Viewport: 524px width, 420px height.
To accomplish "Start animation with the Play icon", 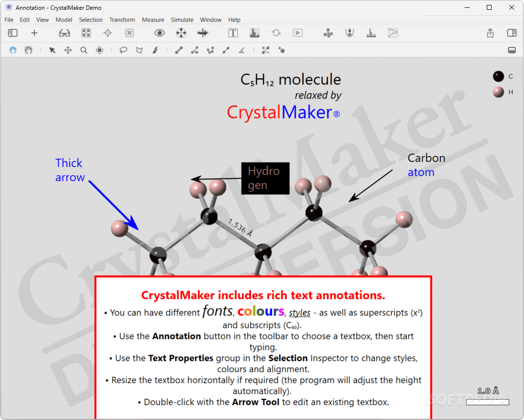I will (x=297, y=33).
